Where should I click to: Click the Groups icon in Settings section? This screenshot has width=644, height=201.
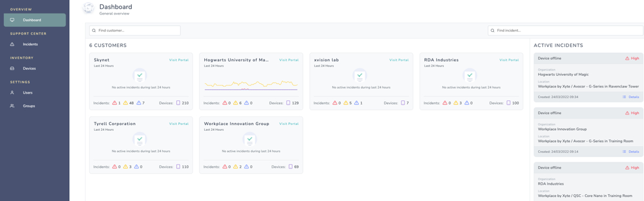pos(12,106)
